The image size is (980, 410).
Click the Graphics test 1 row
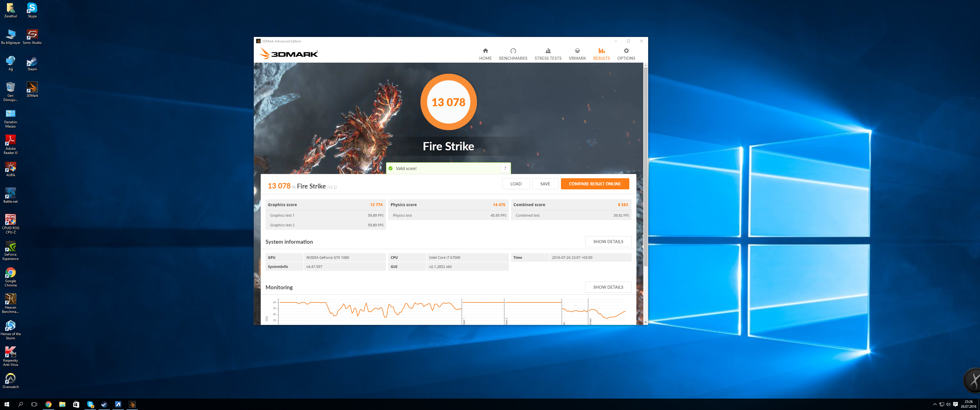(326, 215)
